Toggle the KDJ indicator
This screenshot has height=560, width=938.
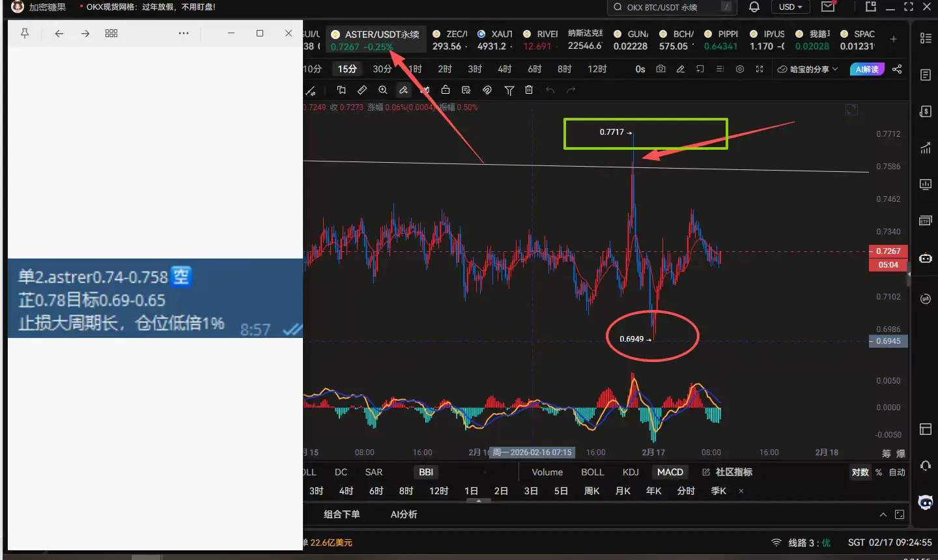tap(631, 472)
